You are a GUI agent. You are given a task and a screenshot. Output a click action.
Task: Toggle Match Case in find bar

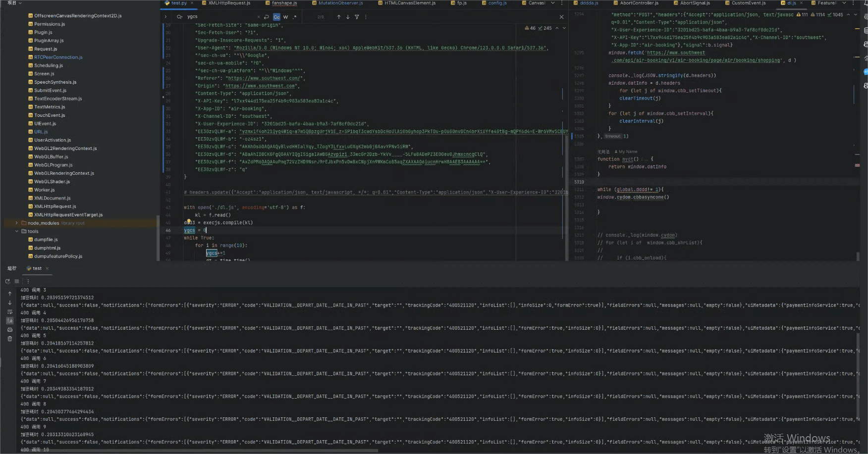click(276, 17)
